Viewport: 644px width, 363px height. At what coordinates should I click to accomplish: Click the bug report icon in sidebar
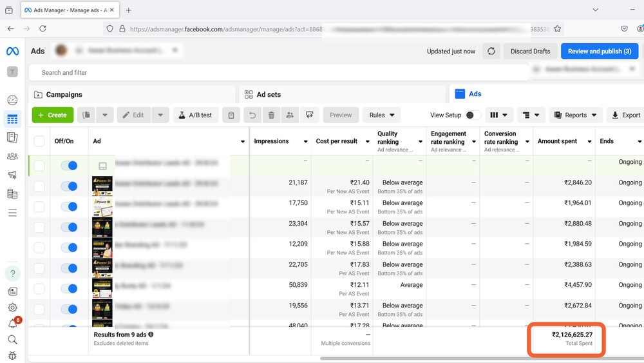tap(12, 356)
